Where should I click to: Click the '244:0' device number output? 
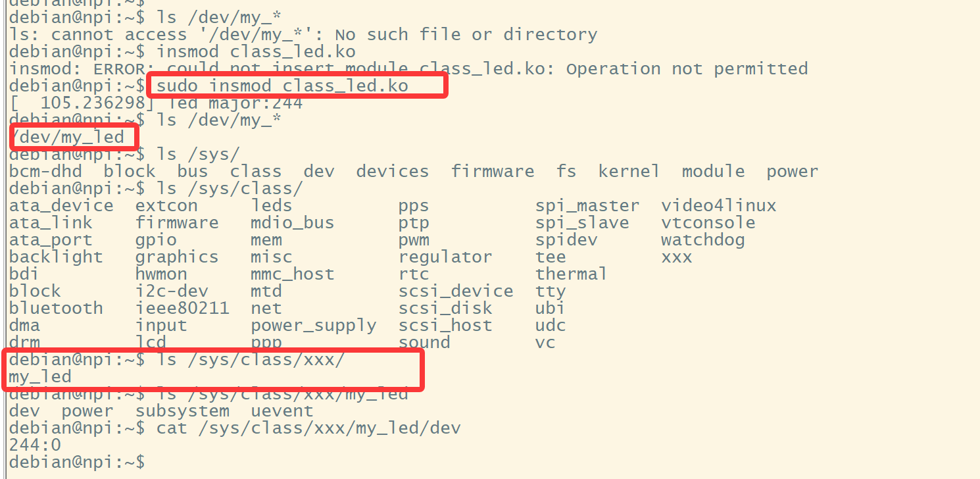click(35, 445)
